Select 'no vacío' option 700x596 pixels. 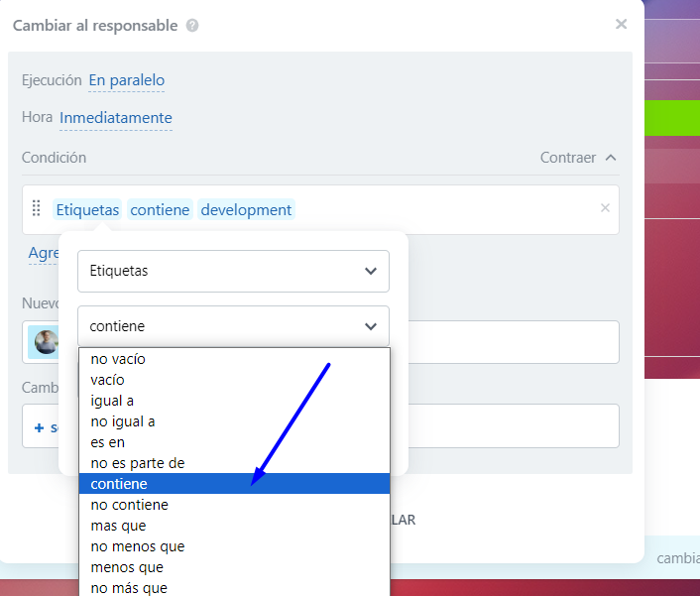(118, 359)
